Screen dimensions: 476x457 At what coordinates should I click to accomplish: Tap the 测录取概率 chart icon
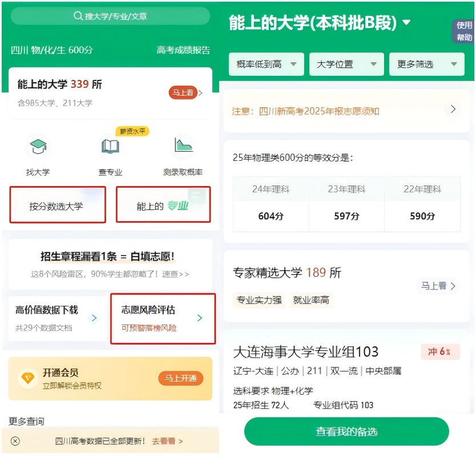183,146
